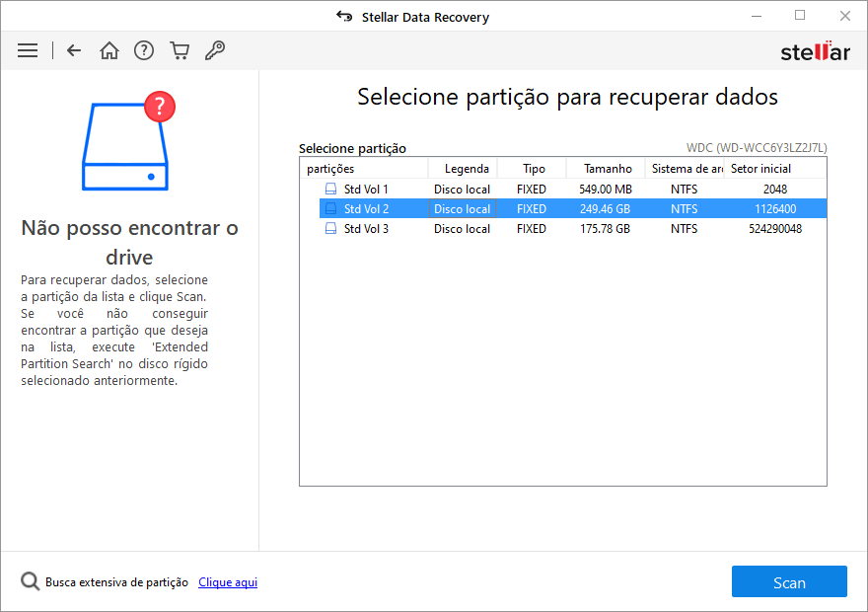Click 'NTFS' in Std Vol 3 row
The width and height of the screenshot is (868, 612).
pyautogui.click(x=685, y=229)
